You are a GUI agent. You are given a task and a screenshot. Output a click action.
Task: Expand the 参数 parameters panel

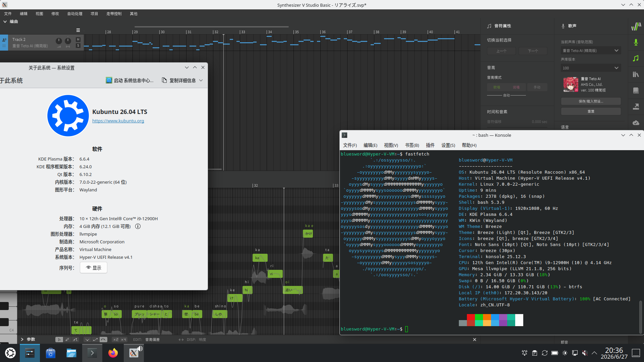[22, 340]
